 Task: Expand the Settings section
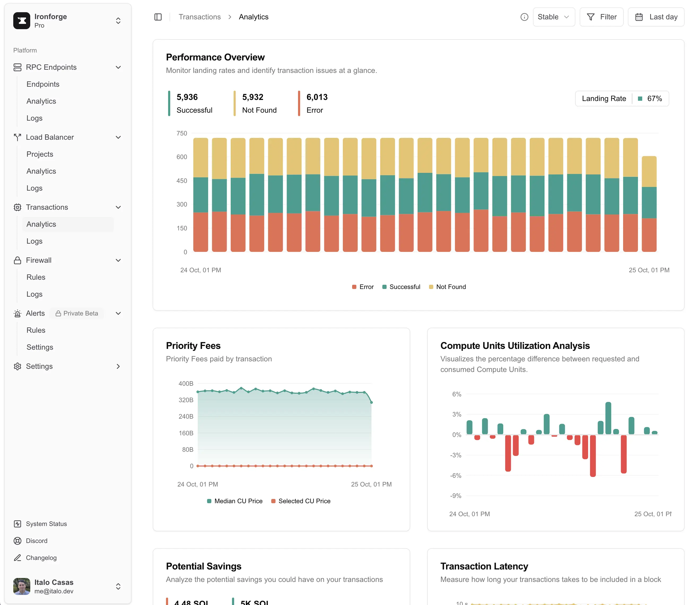[x=118, y=366]
